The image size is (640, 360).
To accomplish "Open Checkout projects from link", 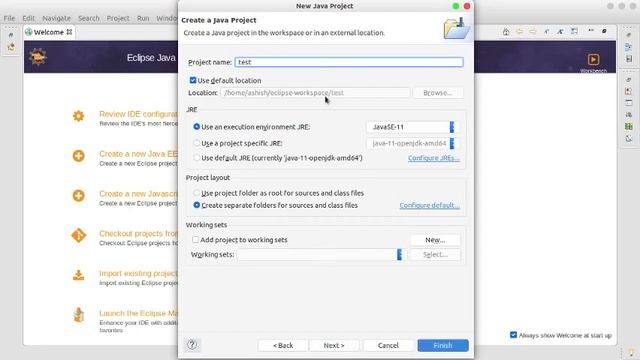I will coord(138,233).
